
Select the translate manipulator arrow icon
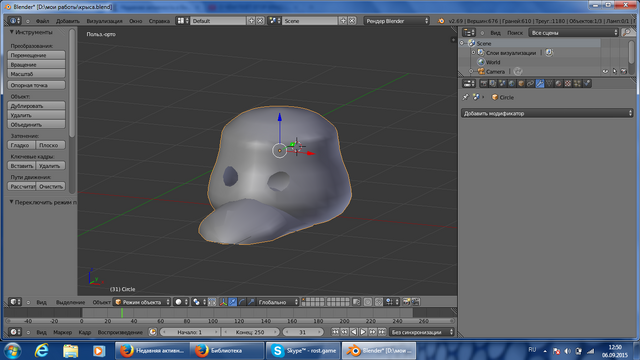pyautogui.click(x=233, y=302)
